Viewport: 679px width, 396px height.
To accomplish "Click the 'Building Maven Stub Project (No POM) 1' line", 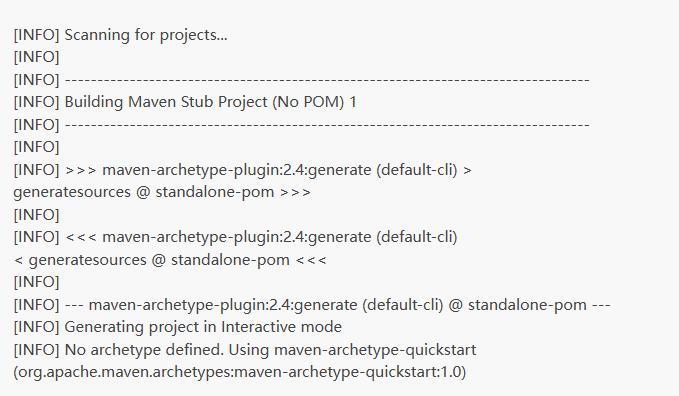I will coord(185,102).
